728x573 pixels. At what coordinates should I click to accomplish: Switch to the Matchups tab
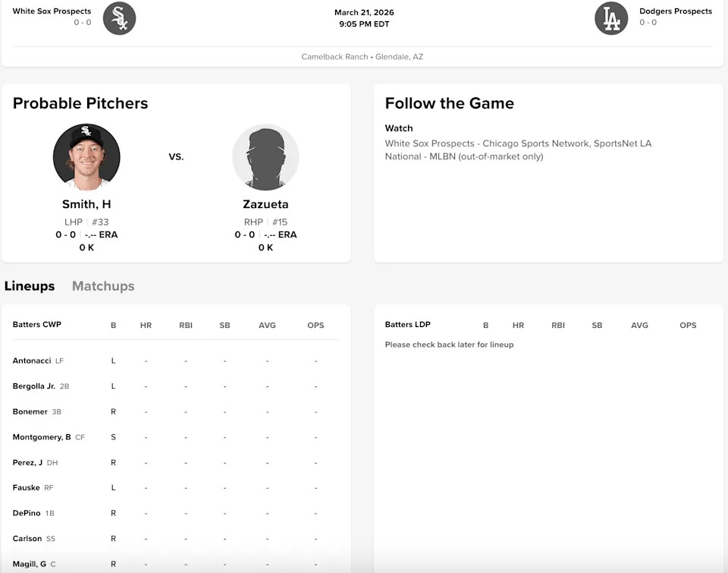coord(103,286)
